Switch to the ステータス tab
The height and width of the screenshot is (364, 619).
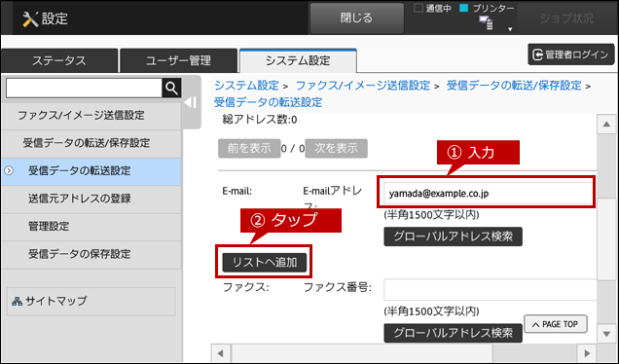tap(59, 60)
